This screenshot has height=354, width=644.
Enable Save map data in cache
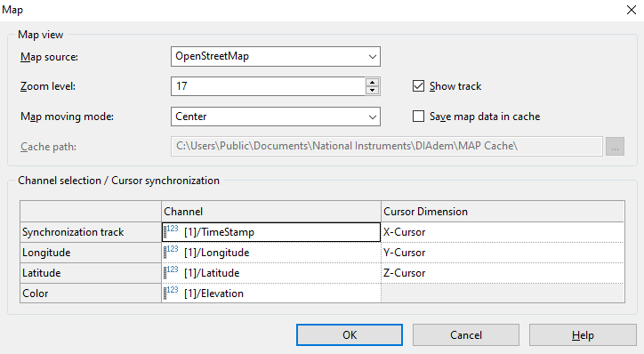418,117
